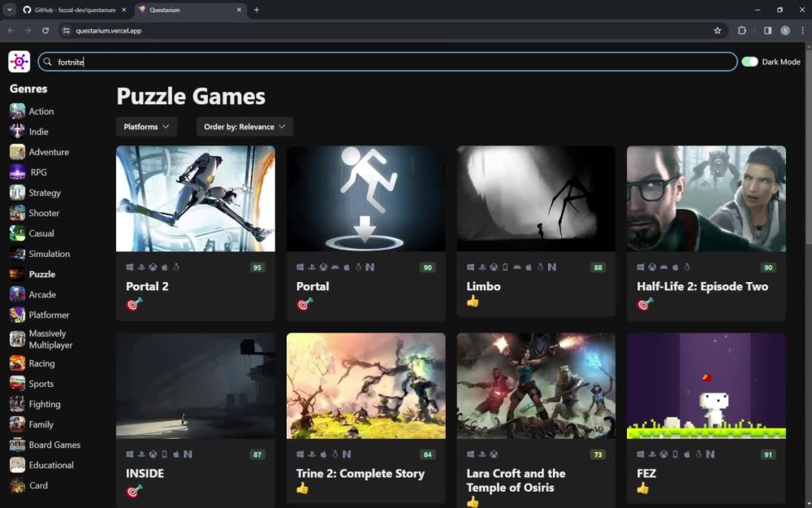Click the Casual genre icon
This screenshot has height=508, width=812.
(x=17, y=233)
